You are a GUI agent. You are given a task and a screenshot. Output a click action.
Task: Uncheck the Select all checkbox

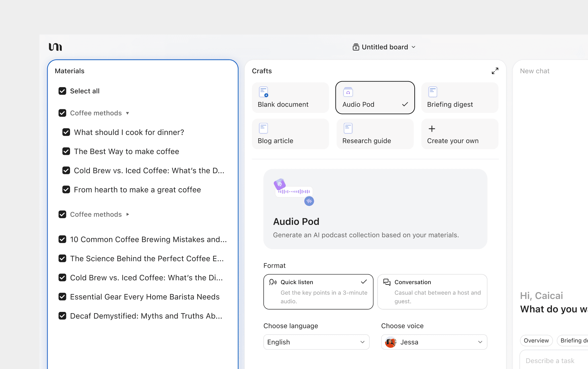(x=62, y=91)
